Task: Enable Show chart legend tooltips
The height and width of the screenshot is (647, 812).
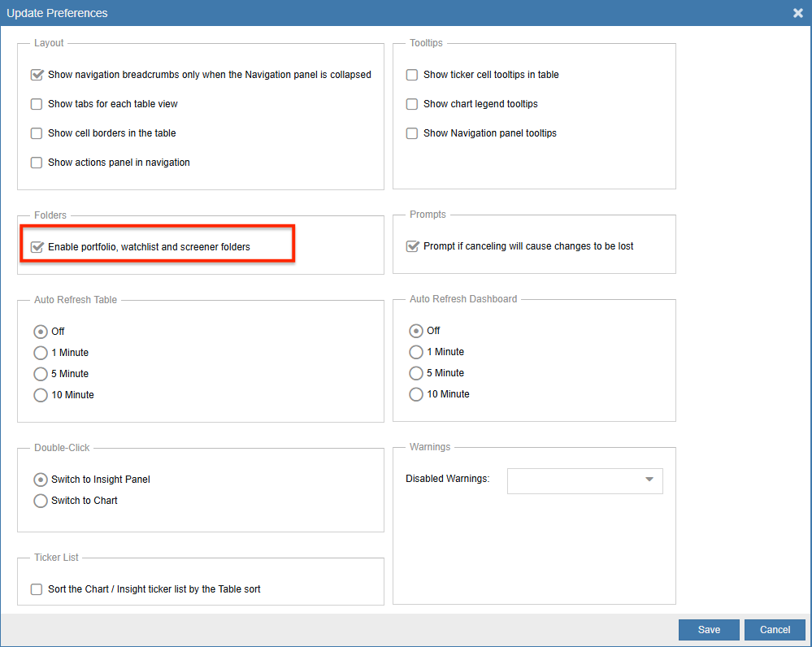Action: point(412,104)
